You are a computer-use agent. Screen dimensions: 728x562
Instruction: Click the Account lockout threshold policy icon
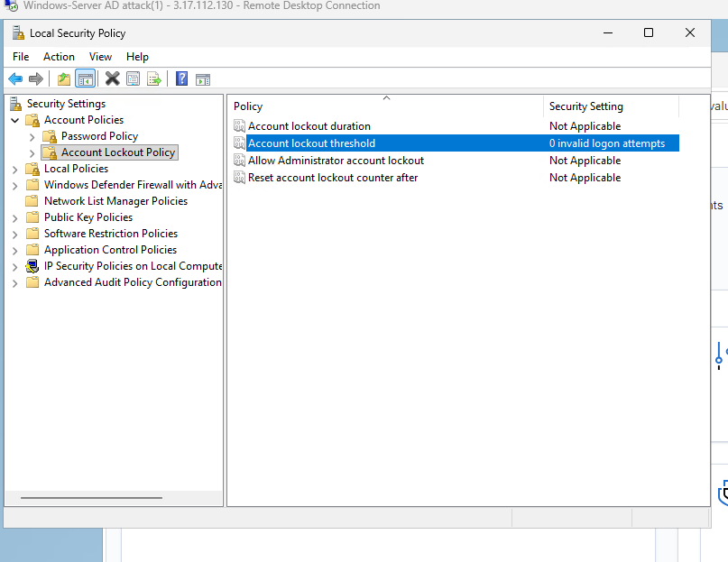tap(239, 143)
